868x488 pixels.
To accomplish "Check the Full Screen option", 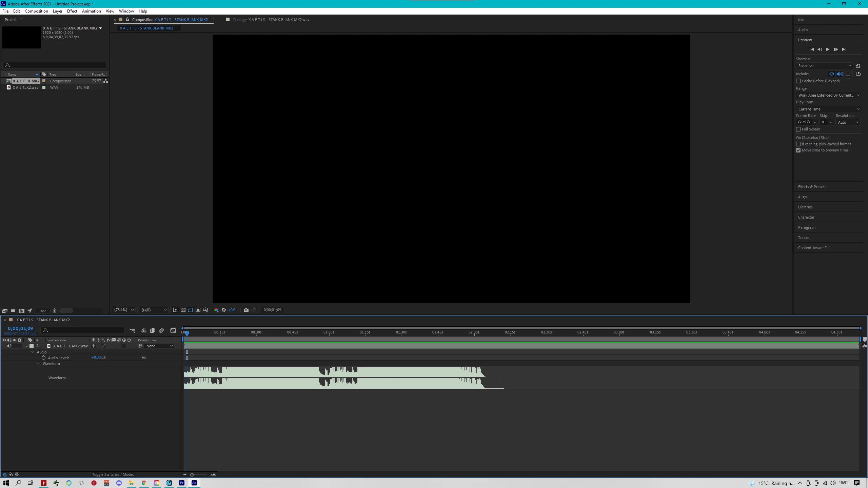I will pos(798,129).
